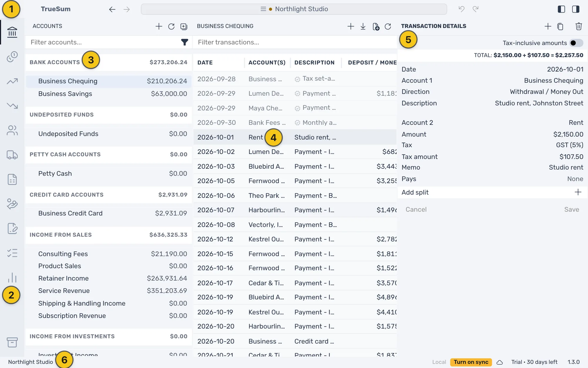The height and width of the screenshot is (368, 588).
Task: Duplicate transaction with the copy icon
Action: pyautogui.click(x=560, y=26)
